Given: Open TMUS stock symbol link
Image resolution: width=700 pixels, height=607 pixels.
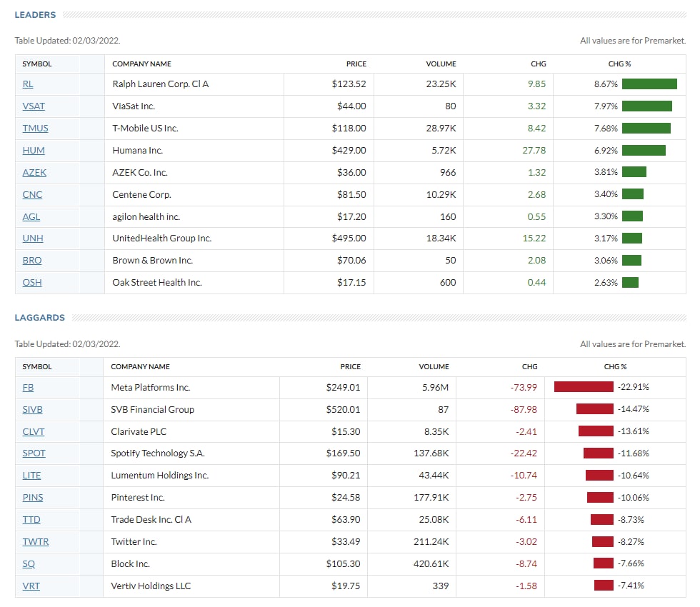Looking at the screenshot, I should point(35,128).
